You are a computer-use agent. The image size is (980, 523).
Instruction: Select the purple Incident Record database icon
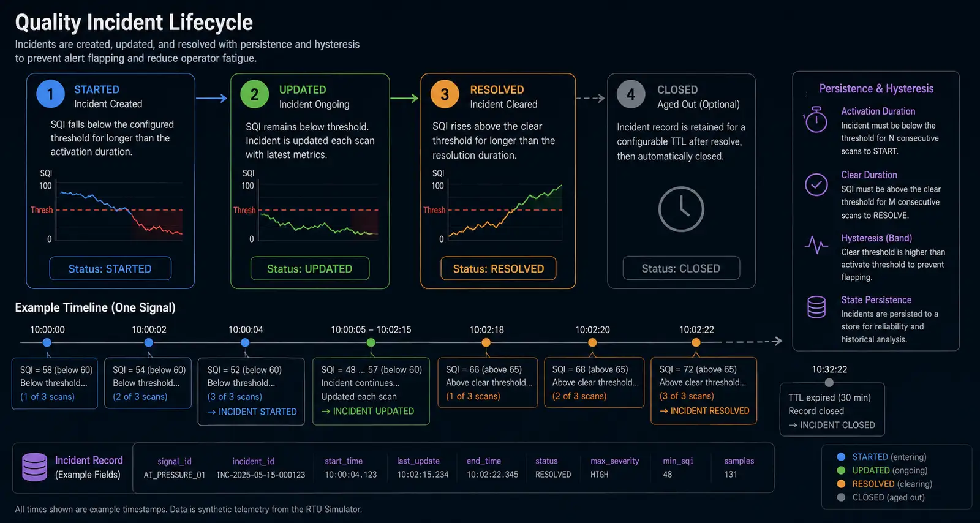34,467
